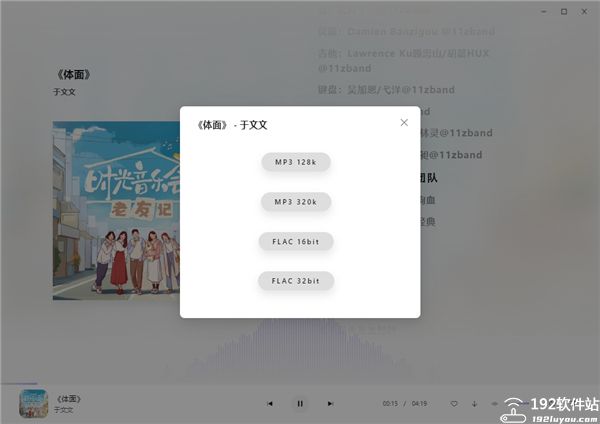Click the large album cover art

(116, 210)
